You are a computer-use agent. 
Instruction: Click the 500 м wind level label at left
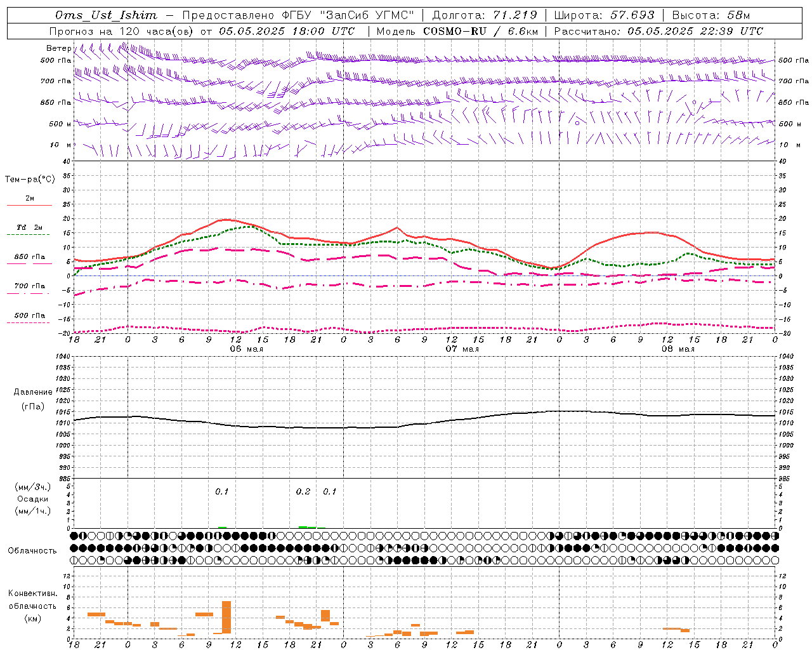point(60,124)
